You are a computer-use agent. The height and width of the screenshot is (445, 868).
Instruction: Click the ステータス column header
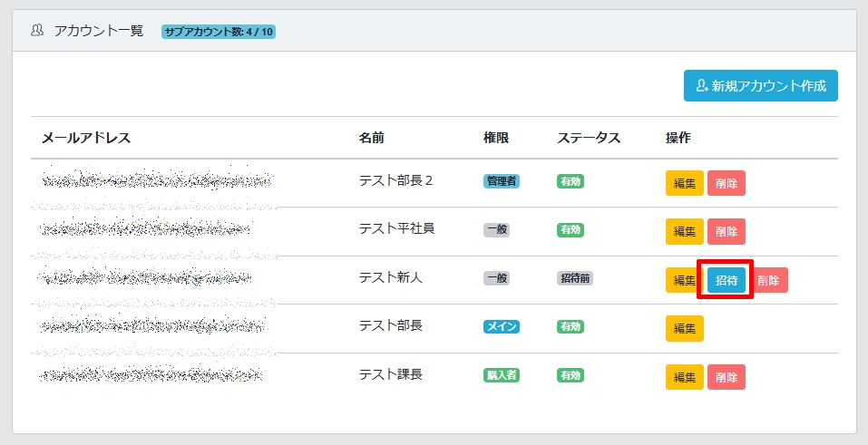(x=589, y=138)
